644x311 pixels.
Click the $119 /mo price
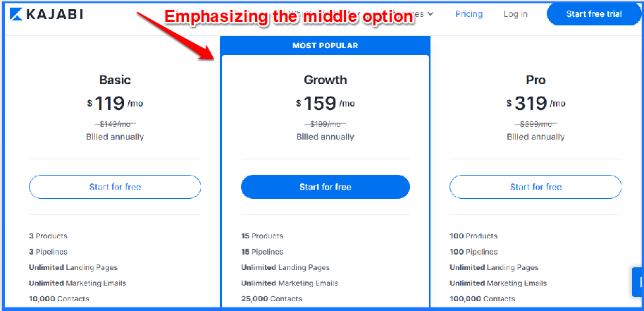click(115, 104)
